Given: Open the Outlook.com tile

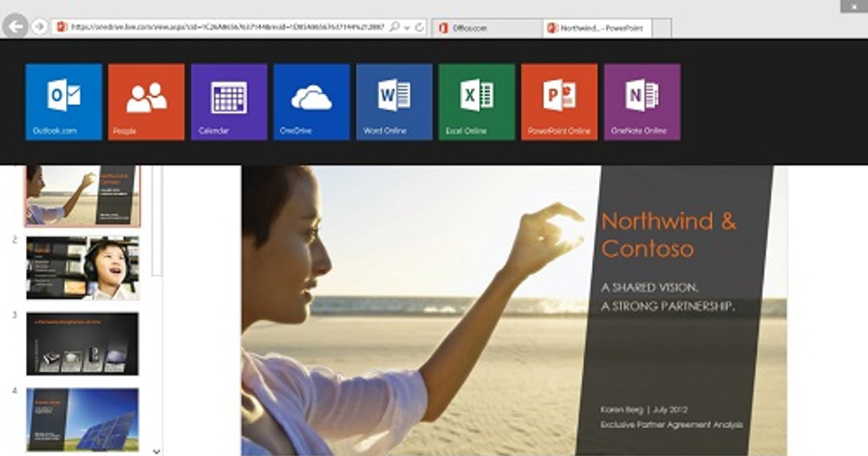Looking at the screenshot, I should point(64,102).
